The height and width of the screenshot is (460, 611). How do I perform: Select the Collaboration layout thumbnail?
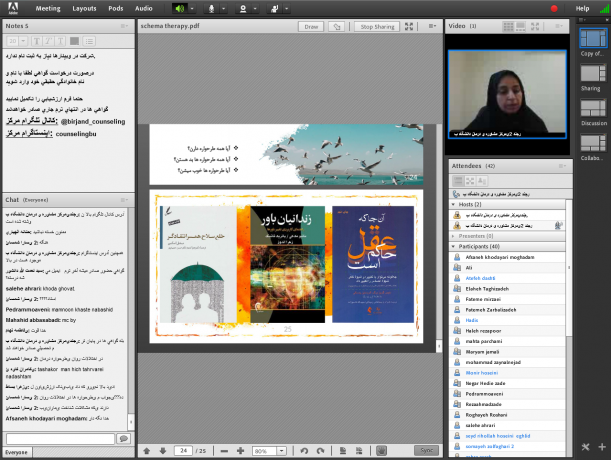tap(593, 143)
